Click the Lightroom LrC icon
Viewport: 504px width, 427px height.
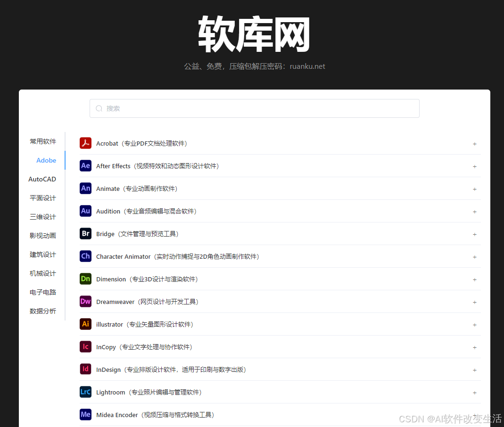[85, 392]
